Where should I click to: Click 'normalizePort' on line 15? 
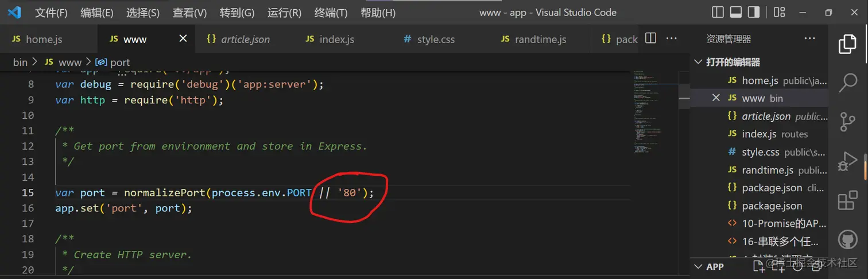(x=164, y=192)
